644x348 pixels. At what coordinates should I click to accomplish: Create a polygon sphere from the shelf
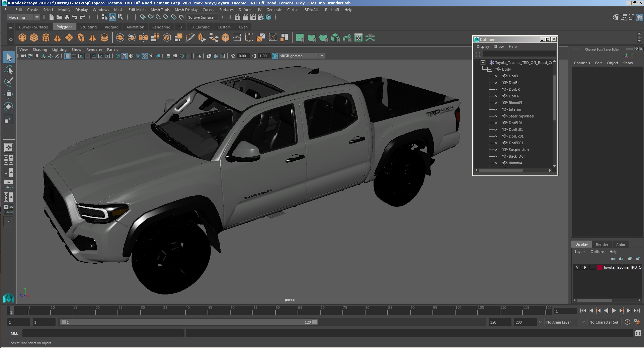pos(22,38)
